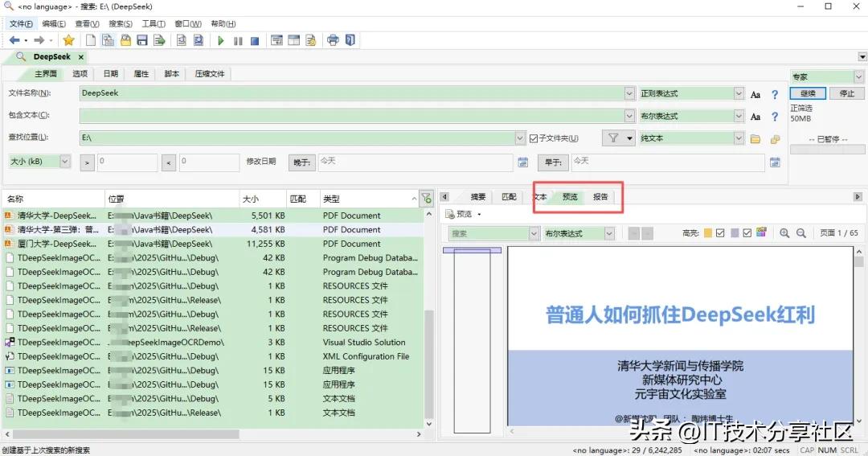This screenshot has width=868, height=456.
Task: Open calendar picker for the 早于 date
Action: tap(775, 162)
